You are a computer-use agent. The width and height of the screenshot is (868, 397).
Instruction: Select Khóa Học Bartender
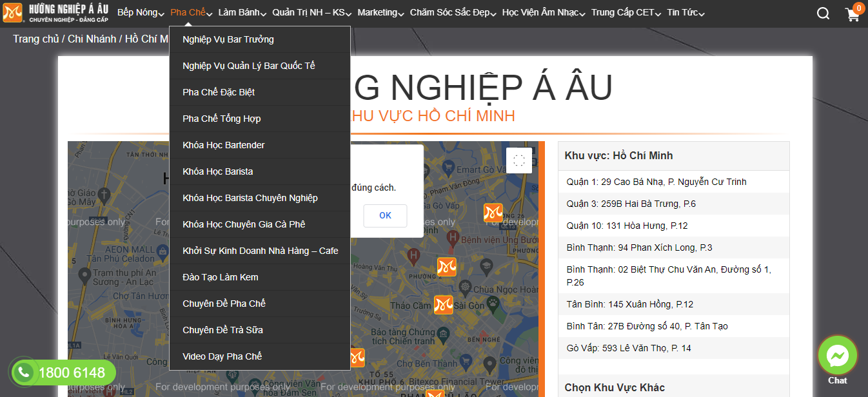(260, 145)
